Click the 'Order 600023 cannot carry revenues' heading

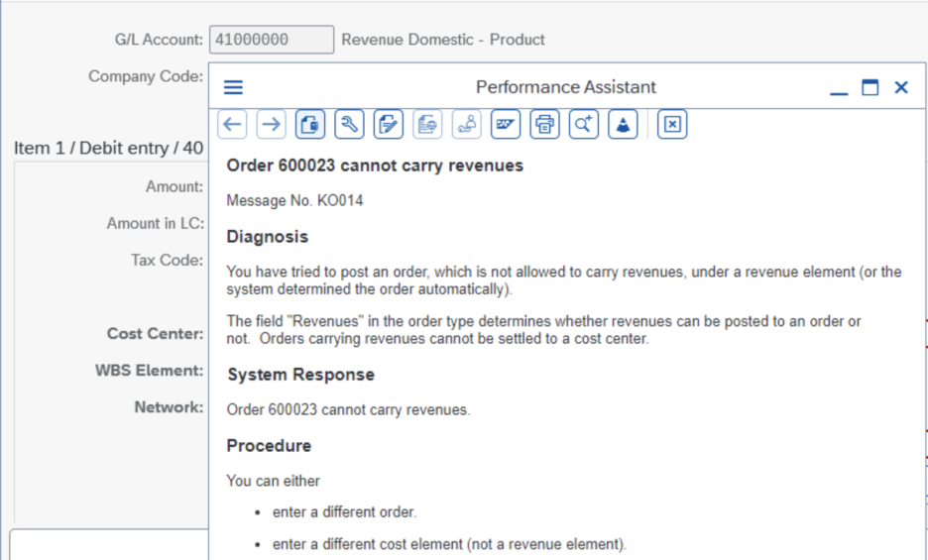pos(375,166)
